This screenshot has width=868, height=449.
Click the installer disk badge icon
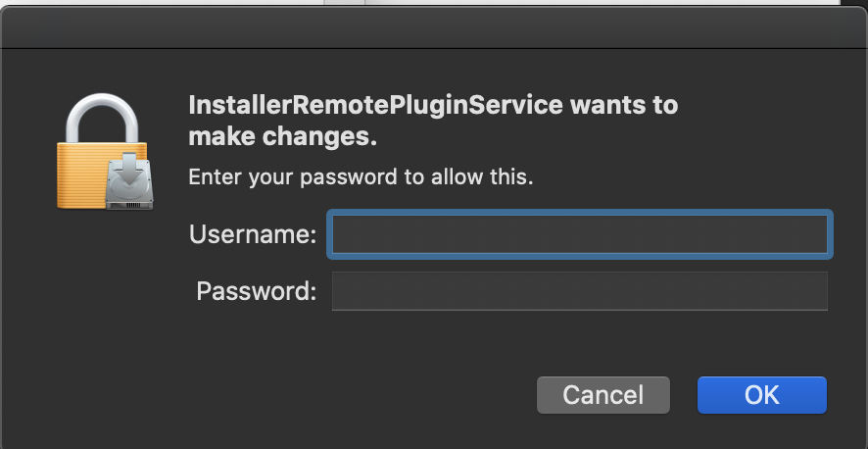pyautogui.click(x=129, y=181)
